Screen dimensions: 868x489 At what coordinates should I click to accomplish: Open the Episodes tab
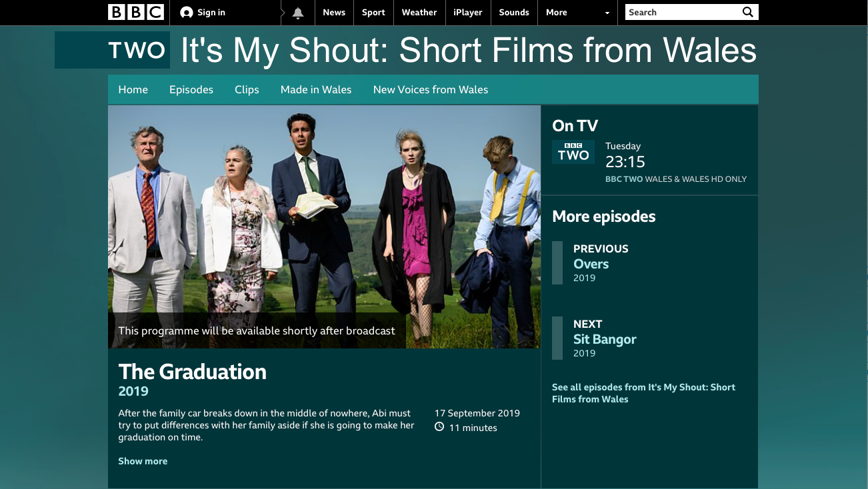pyautogui.click(x=191, y=89)
